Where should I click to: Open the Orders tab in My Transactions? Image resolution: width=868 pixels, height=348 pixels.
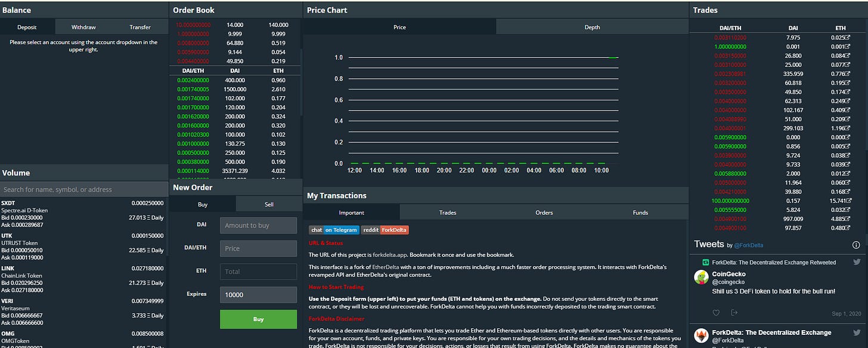point(544,213)
